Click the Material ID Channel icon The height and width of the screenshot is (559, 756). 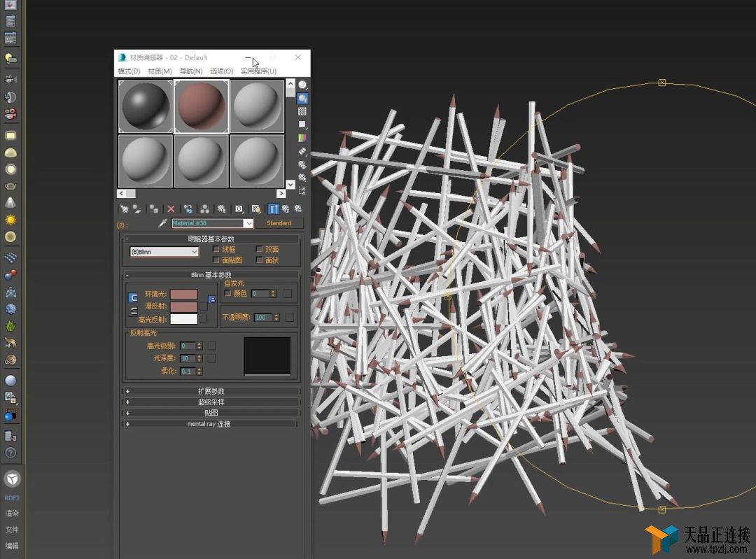(x=239, y=209)
